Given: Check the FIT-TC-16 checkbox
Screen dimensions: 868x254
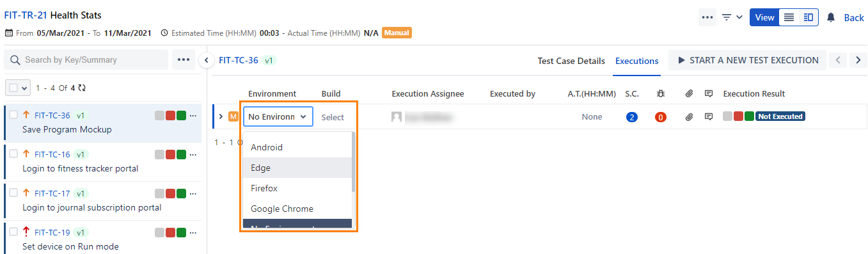Looking at the screenshot, I should (13, 154).
